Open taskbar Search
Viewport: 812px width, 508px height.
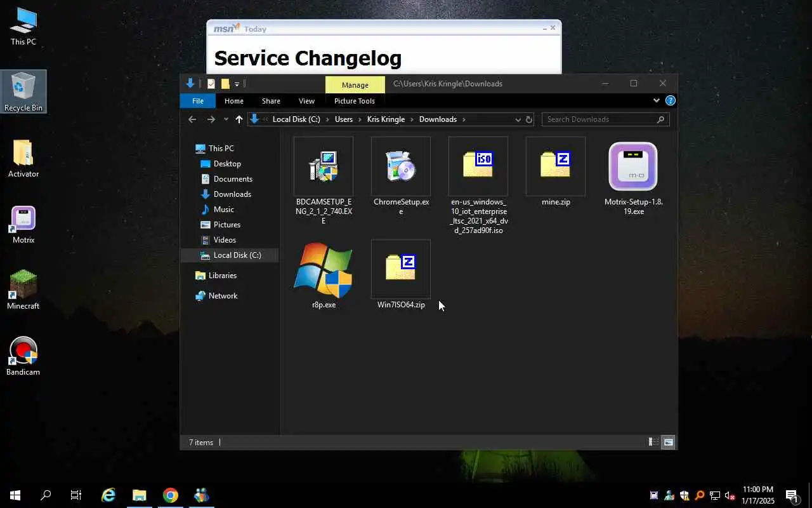click(x=46, y=495)
